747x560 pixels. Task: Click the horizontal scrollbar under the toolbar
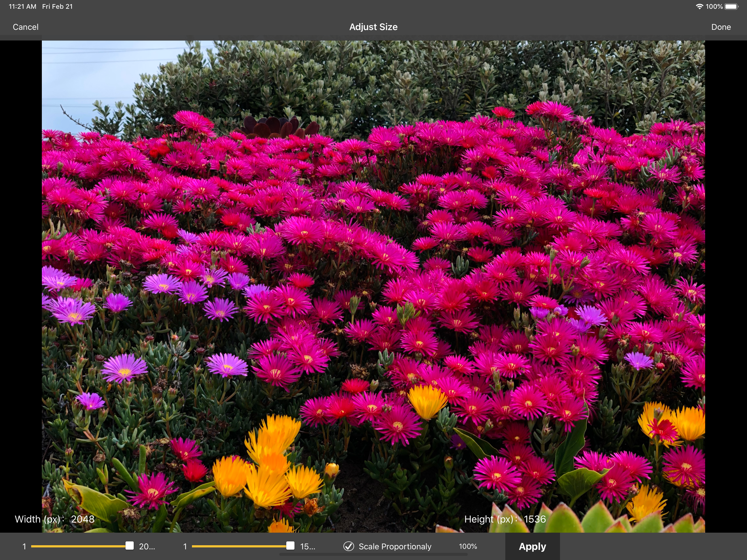point(373,555)
